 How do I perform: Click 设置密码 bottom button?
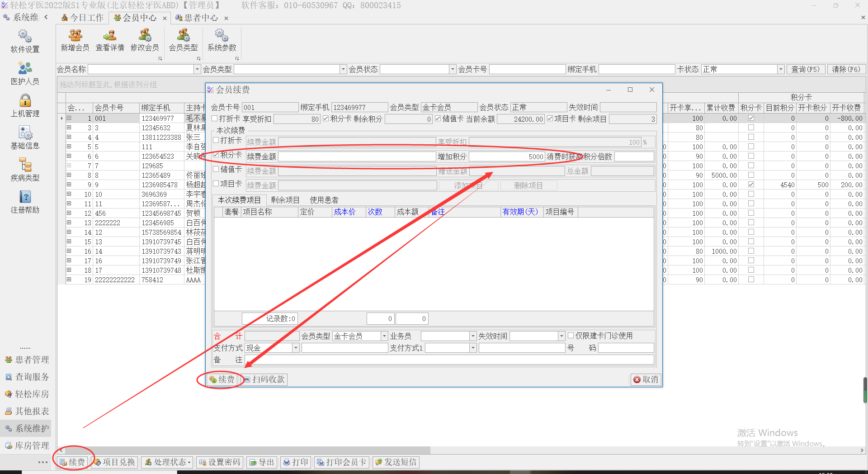point(220,462)
